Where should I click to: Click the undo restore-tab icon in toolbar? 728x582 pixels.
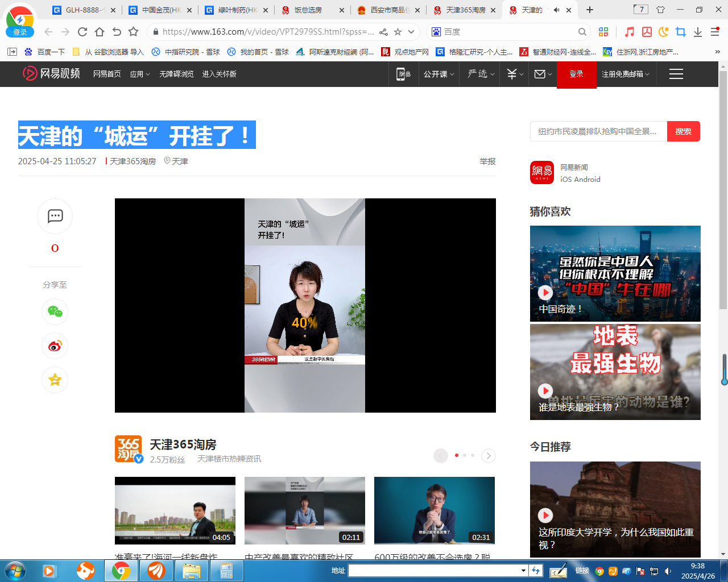coord(117,32)
